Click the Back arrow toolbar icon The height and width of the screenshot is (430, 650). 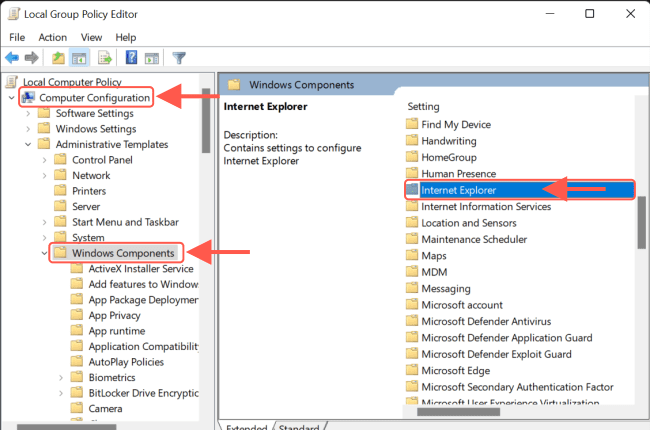click(x=12, y=58)
